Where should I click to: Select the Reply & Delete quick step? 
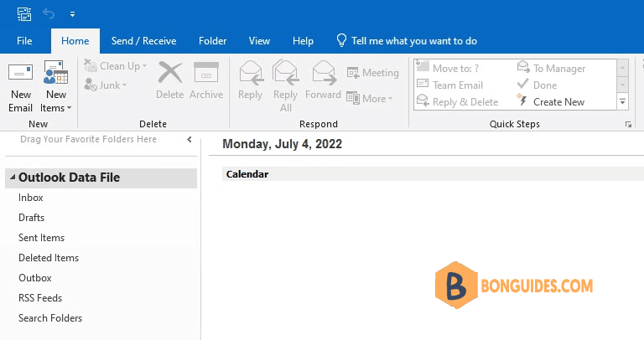coord(457,101)
